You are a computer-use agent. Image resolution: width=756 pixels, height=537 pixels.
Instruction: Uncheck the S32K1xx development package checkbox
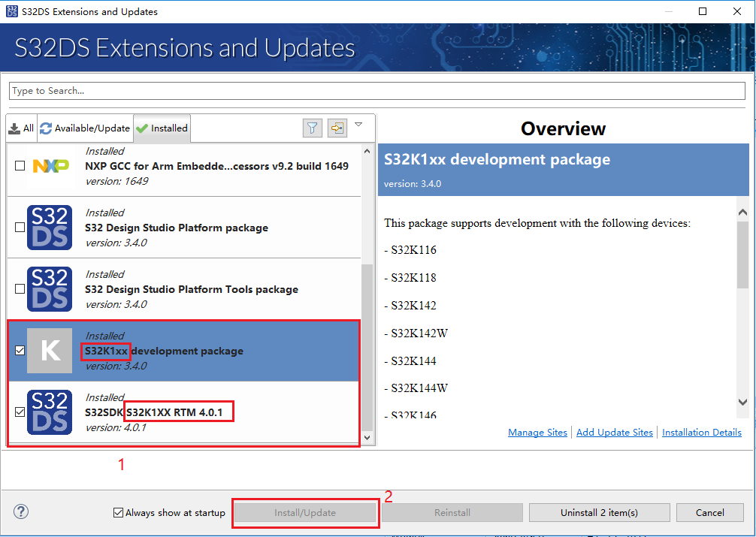coord(20,351)
